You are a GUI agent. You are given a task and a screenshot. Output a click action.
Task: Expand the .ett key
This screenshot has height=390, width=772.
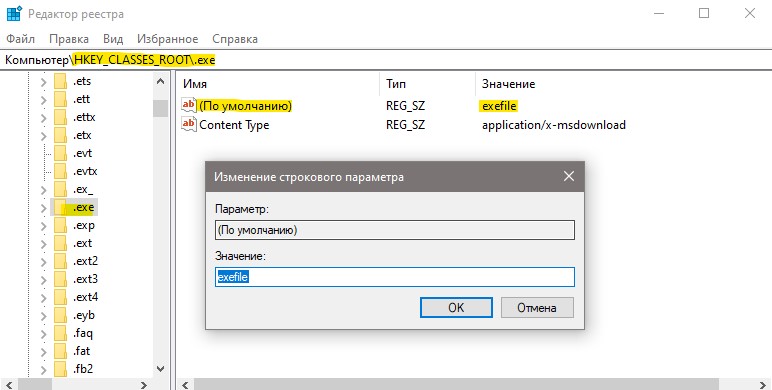43,100
